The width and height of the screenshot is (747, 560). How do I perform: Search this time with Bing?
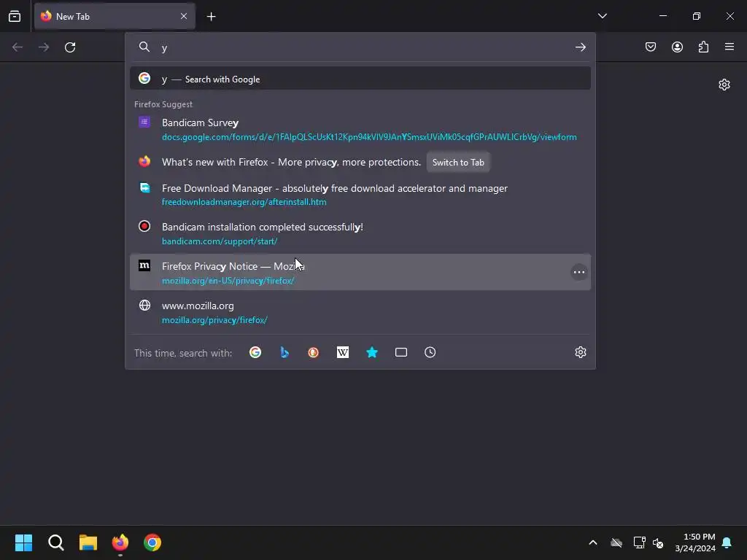[285, 352]
